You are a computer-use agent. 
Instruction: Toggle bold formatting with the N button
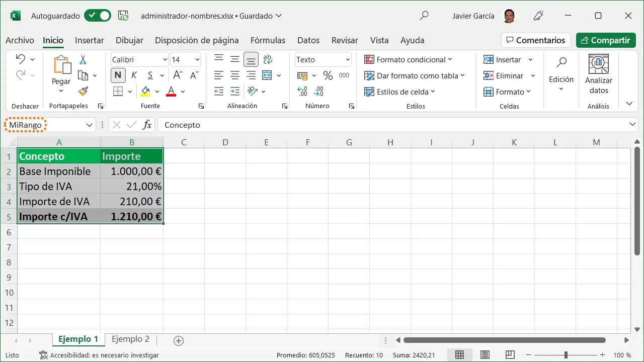coord(118,75)
